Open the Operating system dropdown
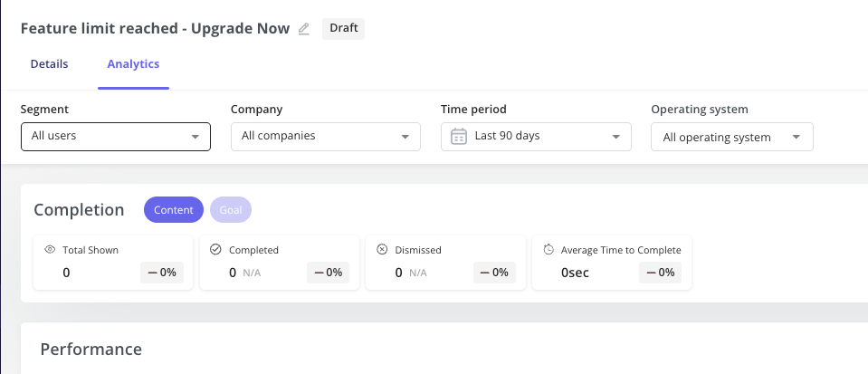 point(732,137)
